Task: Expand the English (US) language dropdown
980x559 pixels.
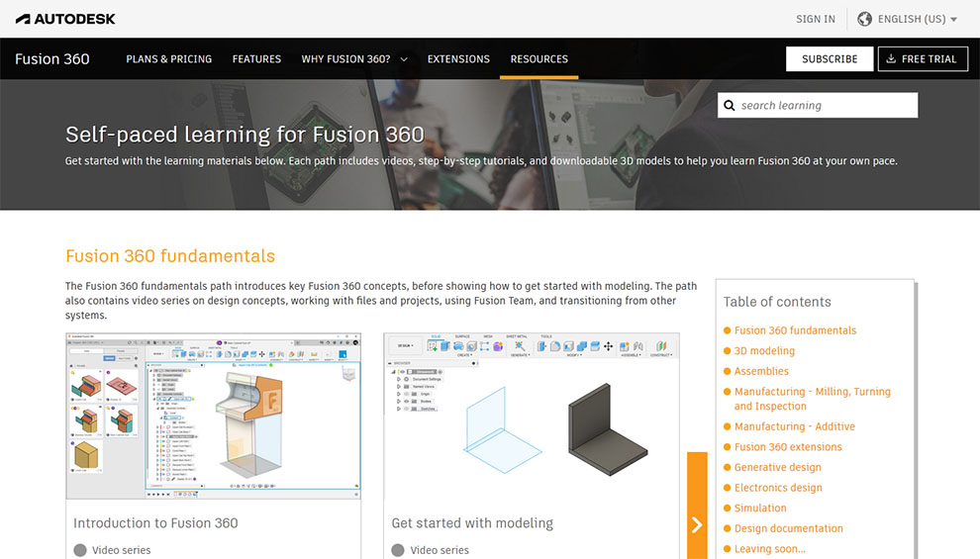Action: (917, 19)
